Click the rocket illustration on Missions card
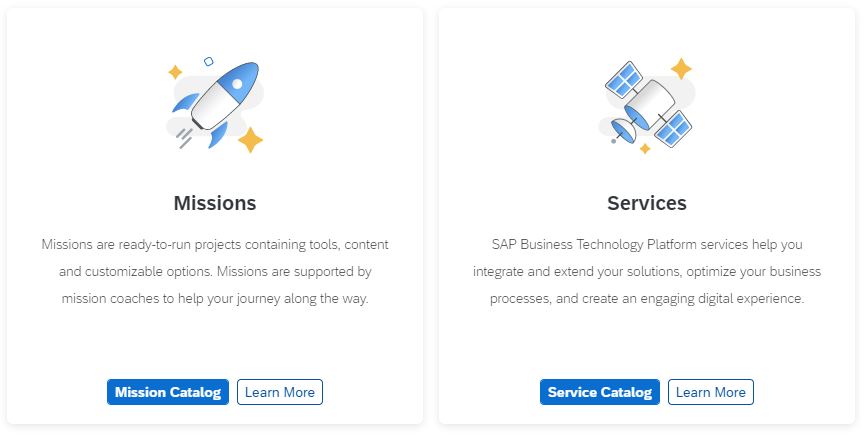This screenshot has width=868, height=435. tap(215, 105)
